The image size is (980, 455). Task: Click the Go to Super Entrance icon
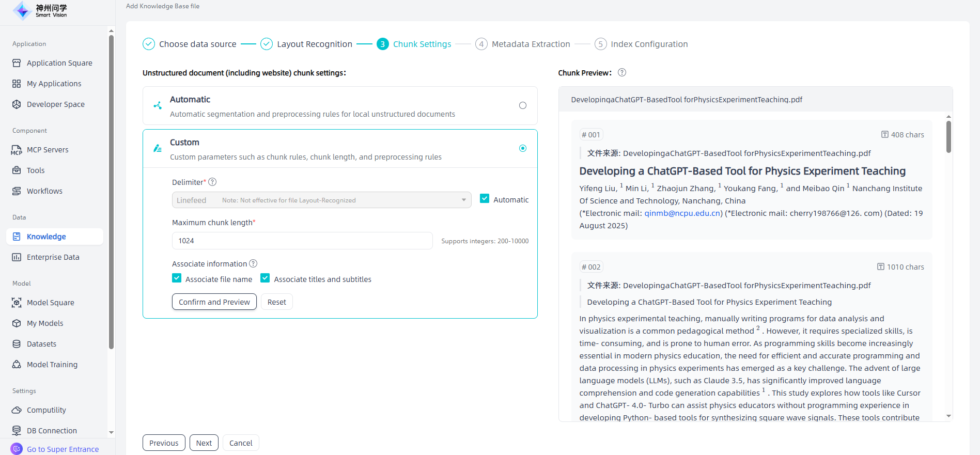[x=17, y=449]
